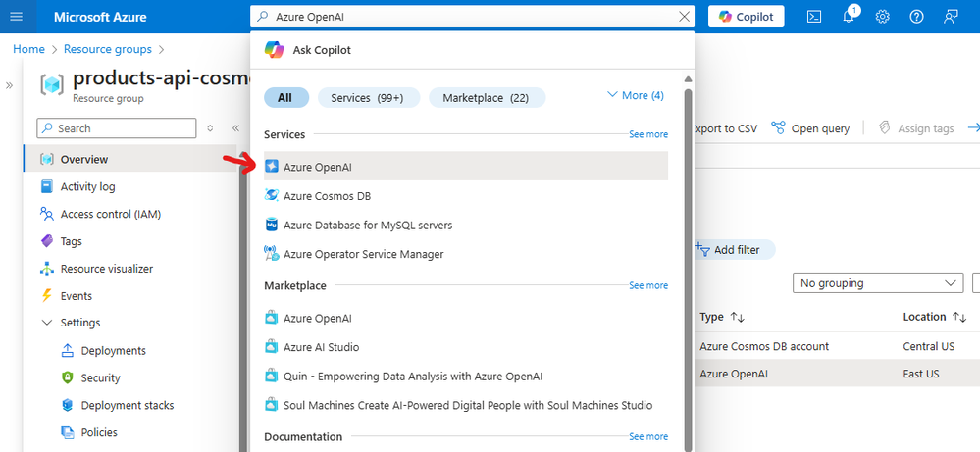Screen dimensions: 980x452
Task: Click the Deployment stacks cube icon
Action: tap(68, 405)
